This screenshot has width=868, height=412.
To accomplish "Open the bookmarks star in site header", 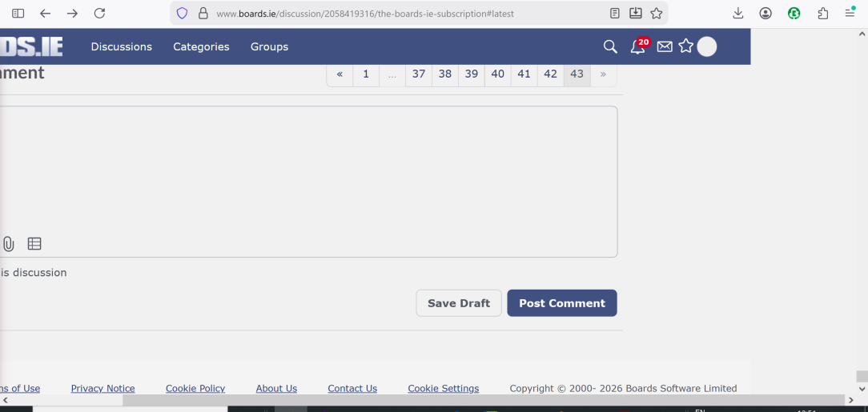I will click(686, 46).
